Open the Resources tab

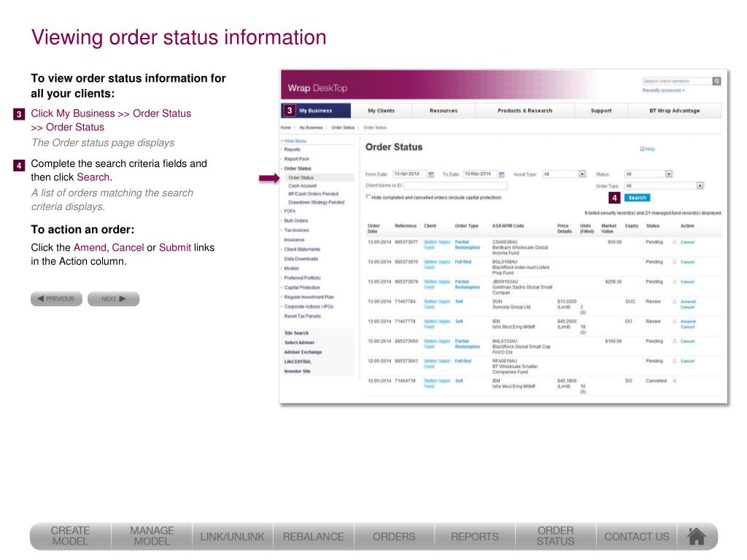[444, 111]
